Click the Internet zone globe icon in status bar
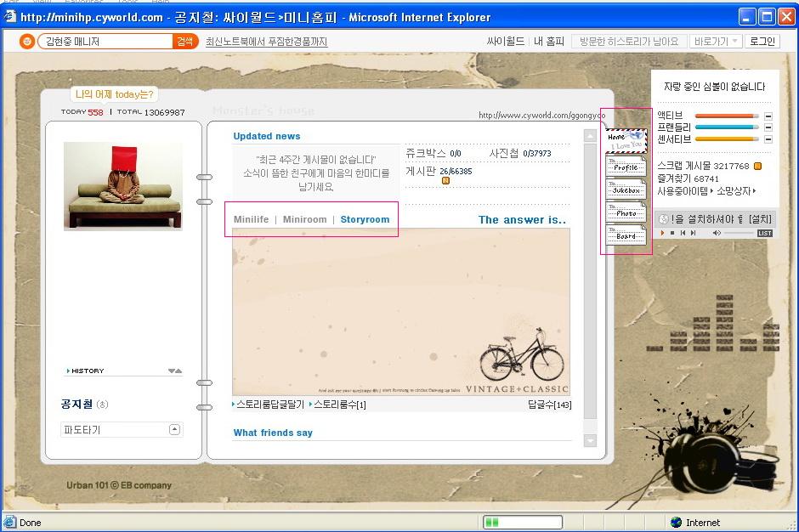799x532 pixels. tap(677, 523)
